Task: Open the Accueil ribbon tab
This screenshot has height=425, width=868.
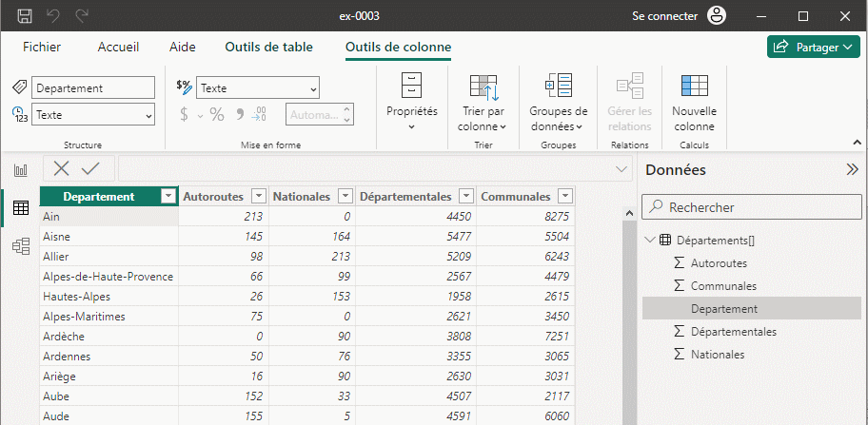Action: pos(118,47)
